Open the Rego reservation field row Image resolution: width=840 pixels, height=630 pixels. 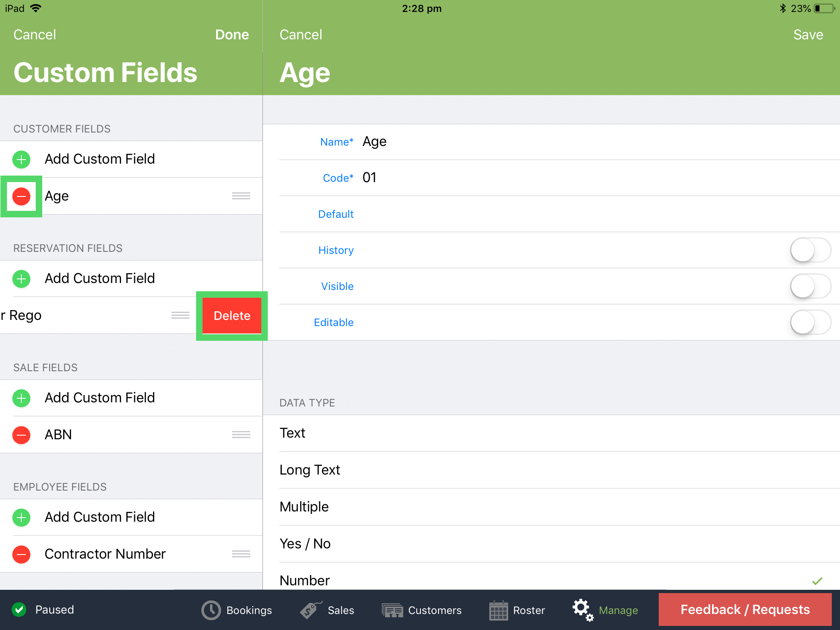98,315
